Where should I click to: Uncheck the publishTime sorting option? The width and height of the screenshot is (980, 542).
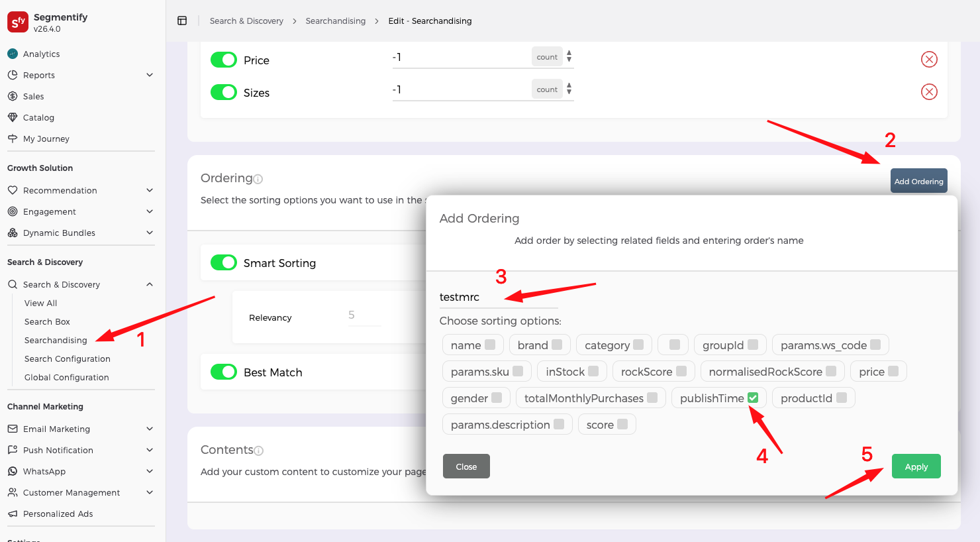click(753, 398)
